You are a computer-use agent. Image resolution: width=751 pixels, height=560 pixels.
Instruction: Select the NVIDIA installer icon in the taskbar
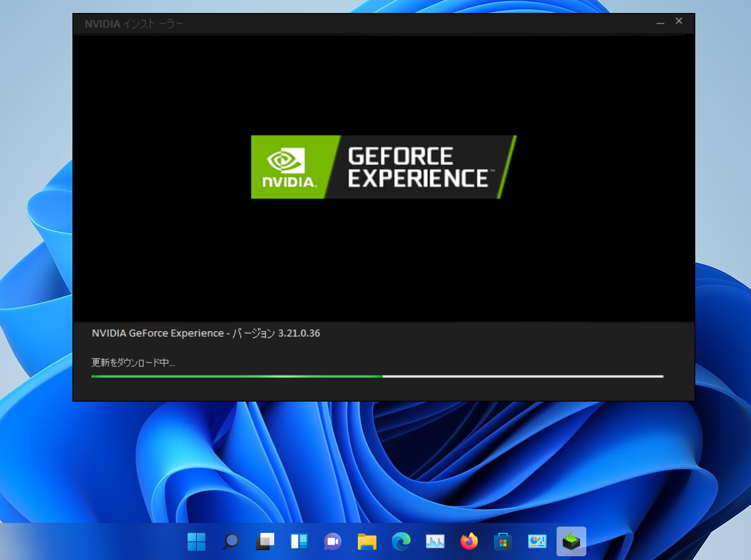point(570,541)
